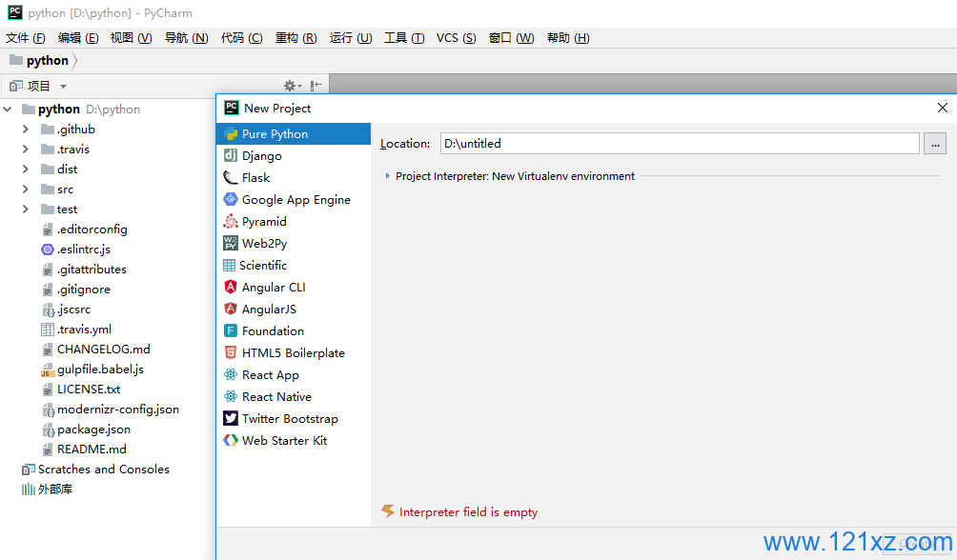Screen dimensions: 957x560
Task: Click the HTML5 Boilerplate icon
Action: pyautogui.click(x=231, y=352)
